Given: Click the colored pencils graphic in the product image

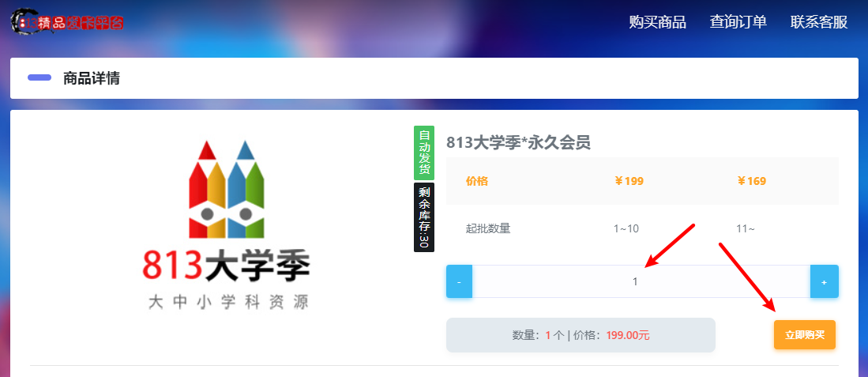Looking at the screenshot, I should pyautogui.click(x=226, y=190).
